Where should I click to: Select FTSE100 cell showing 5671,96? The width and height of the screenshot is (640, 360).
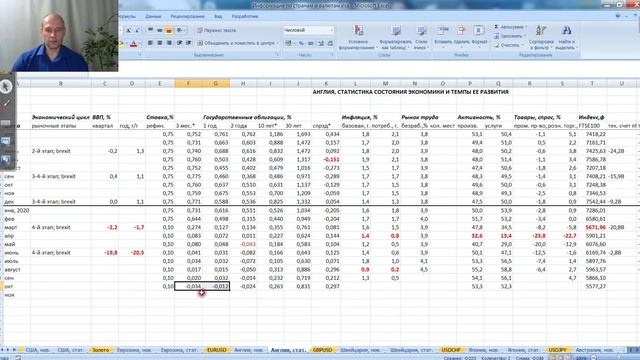pyautogui.click(x=592, y=227)
